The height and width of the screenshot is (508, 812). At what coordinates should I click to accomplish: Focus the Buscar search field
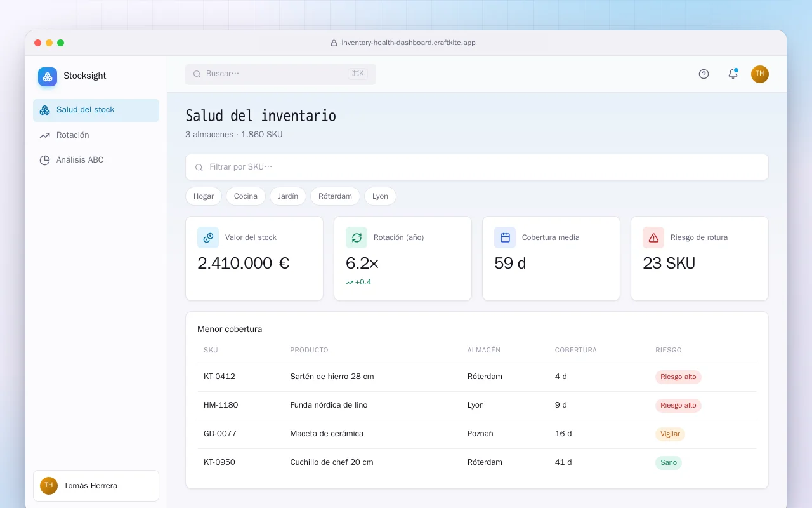pyautogui.click(x=280, y=74)
